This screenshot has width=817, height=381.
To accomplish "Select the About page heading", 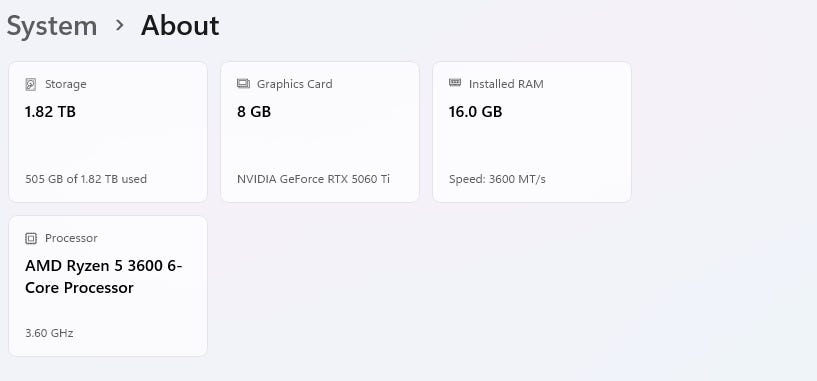I will pos(180,26).
